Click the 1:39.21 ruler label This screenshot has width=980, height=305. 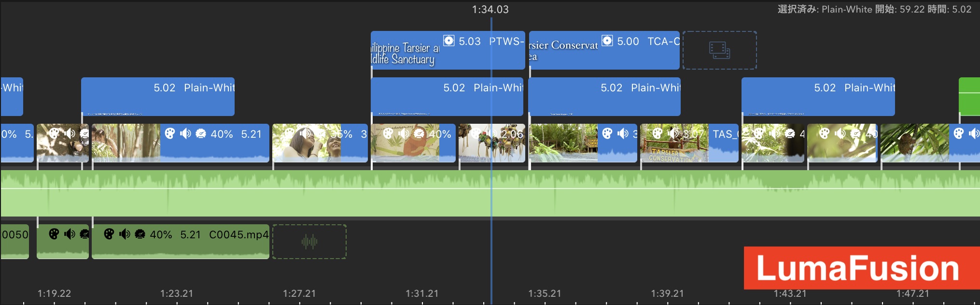click(x=667, y=293)
